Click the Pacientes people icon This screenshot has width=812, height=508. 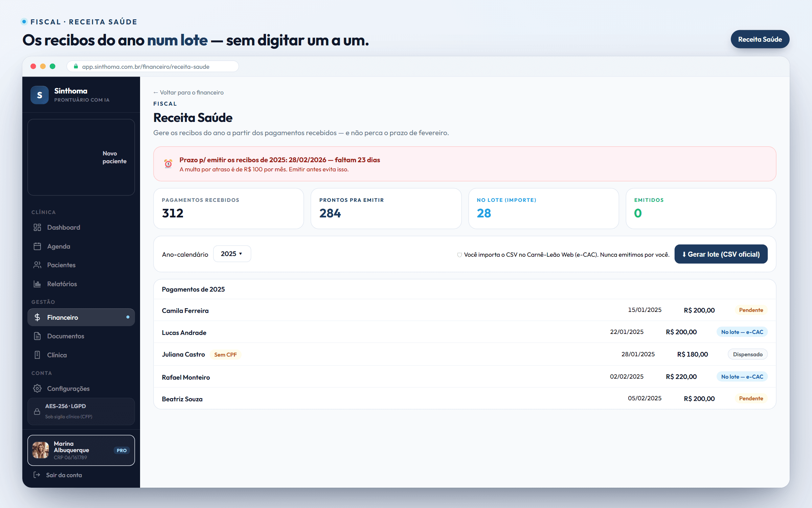point(37,265)
